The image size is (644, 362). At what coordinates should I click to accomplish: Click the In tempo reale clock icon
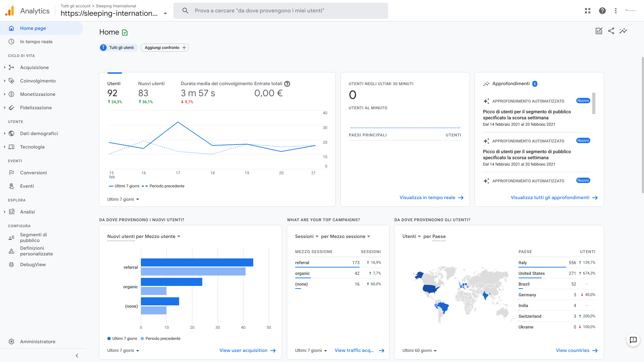[11, 42]
